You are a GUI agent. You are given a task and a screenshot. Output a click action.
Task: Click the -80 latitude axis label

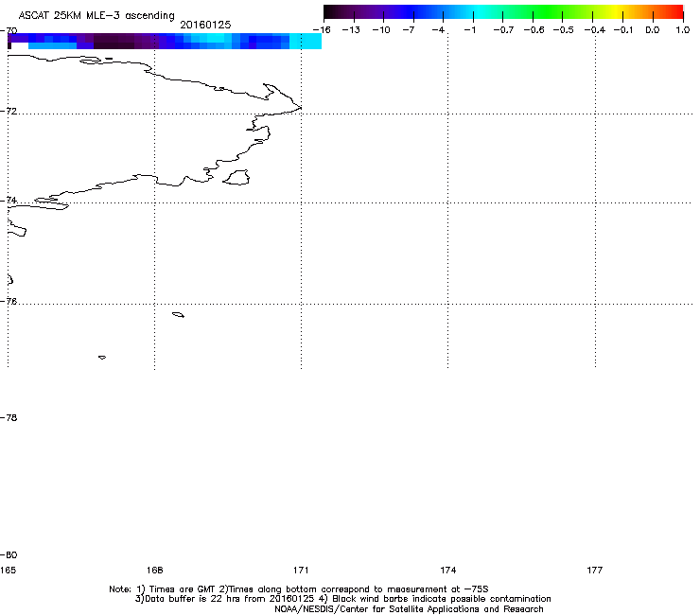(9, 554)
